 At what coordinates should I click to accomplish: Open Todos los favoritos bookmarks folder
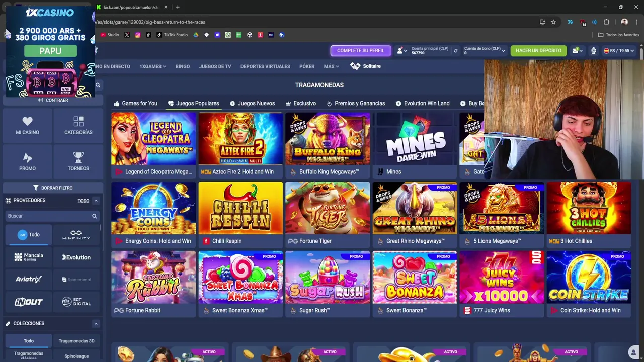(618, 35)
